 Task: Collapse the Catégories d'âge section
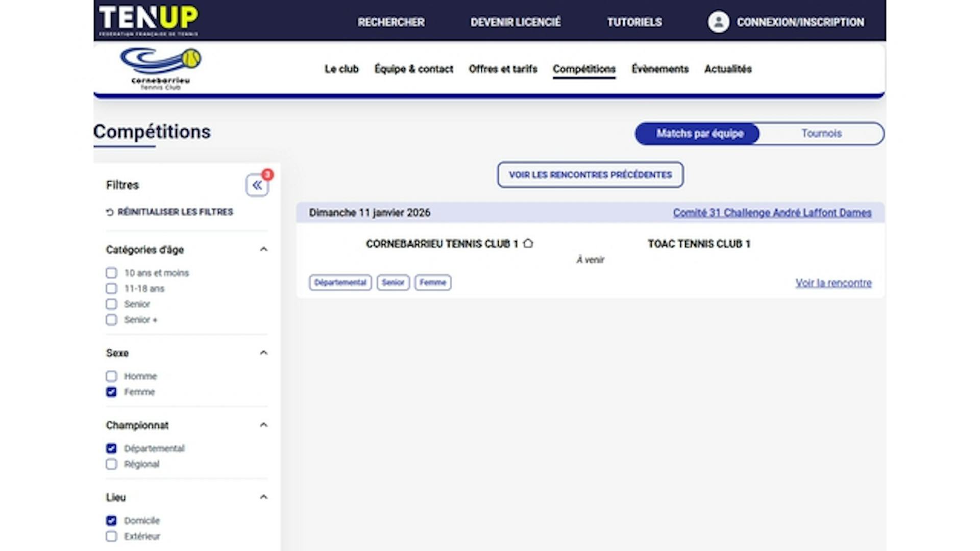(x=263, y=249)
